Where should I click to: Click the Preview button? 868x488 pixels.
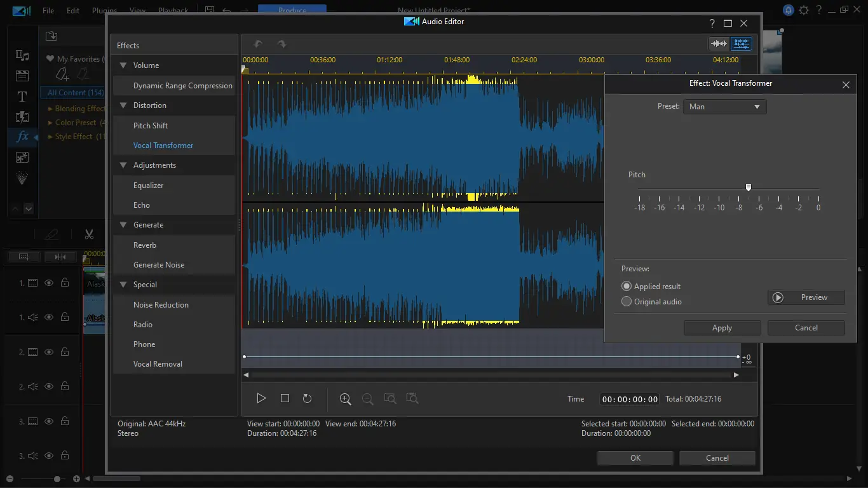(x=806, y=297)
